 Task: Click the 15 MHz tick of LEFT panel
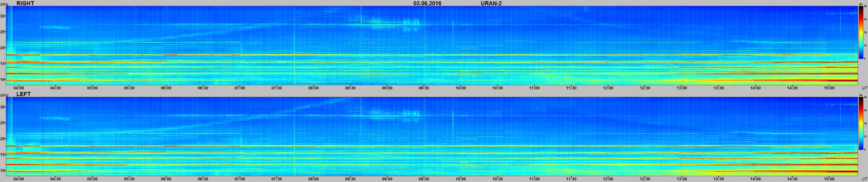[x=3, y=155]
